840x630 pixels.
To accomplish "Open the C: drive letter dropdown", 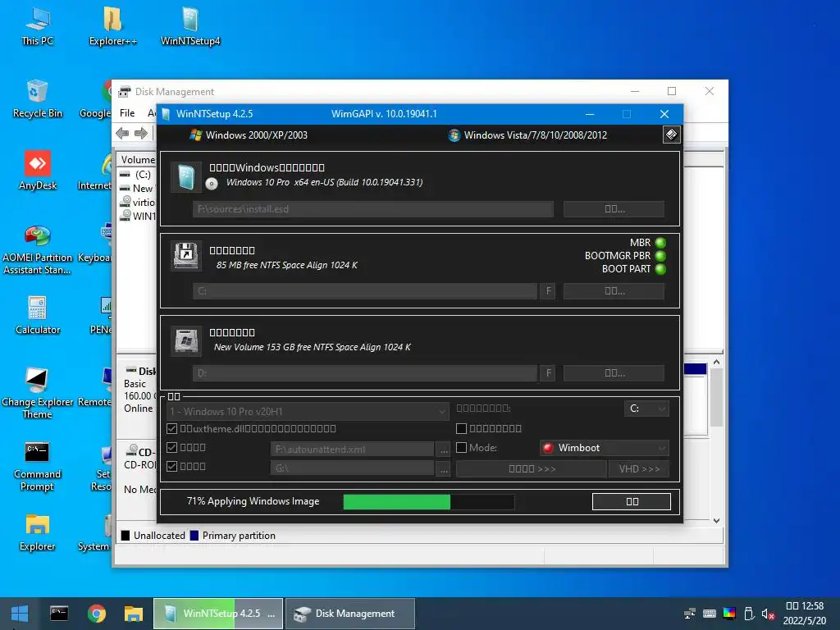I will click(x=646, y=409).
